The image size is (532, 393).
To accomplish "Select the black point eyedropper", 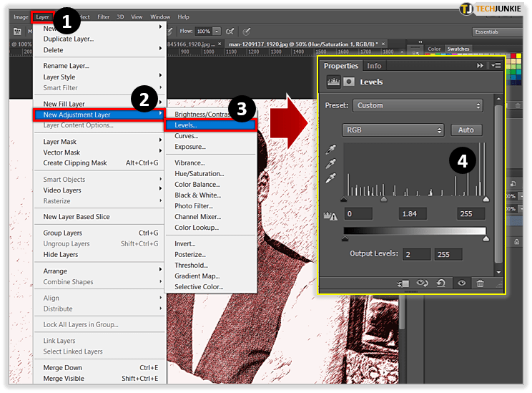I will pyautogui.click(x=330, y=150).
